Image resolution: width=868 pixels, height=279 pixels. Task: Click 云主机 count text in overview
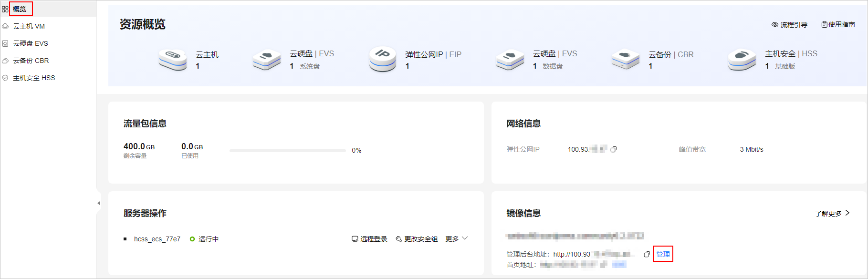pyautogui.click(x=198, y=66)
